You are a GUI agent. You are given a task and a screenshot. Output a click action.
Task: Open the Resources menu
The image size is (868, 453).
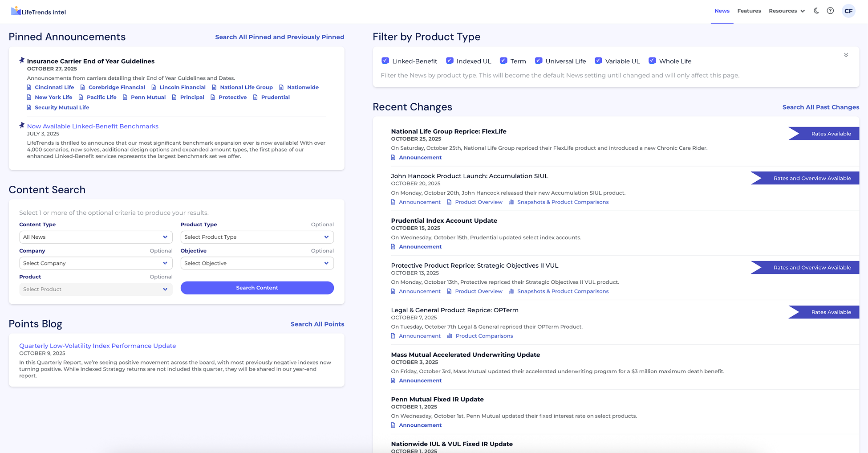point(787,11)
